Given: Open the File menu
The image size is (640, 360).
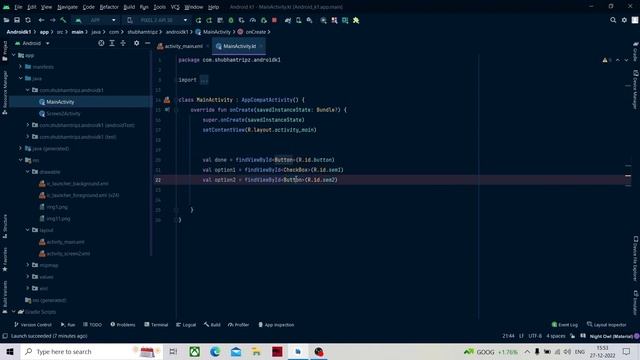Looking at the screenshot, I should [18, 7].
